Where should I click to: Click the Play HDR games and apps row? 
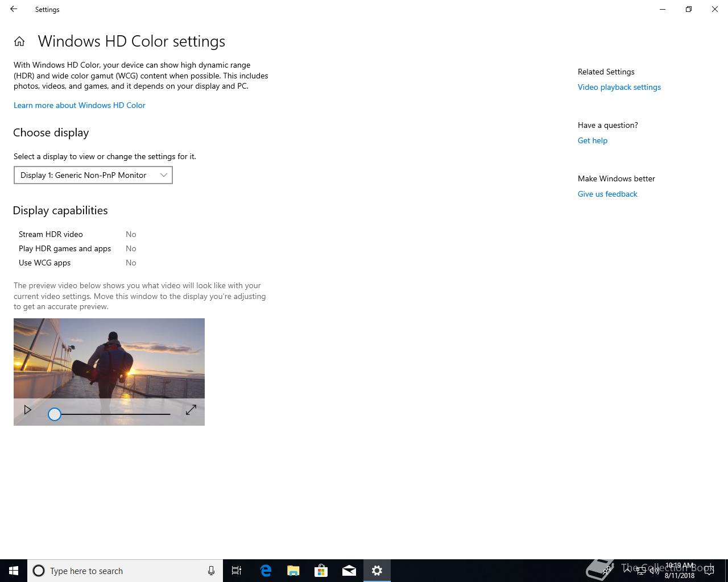[77, 248]
